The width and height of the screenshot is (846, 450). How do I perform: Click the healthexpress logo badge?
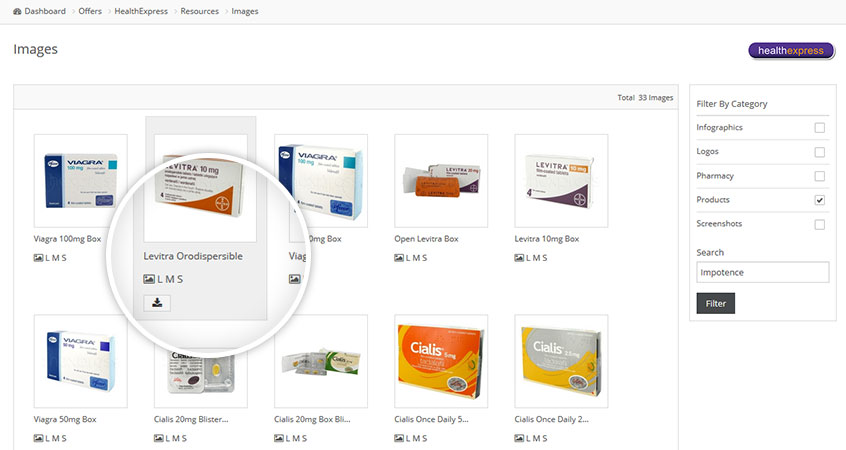point(791,51)
